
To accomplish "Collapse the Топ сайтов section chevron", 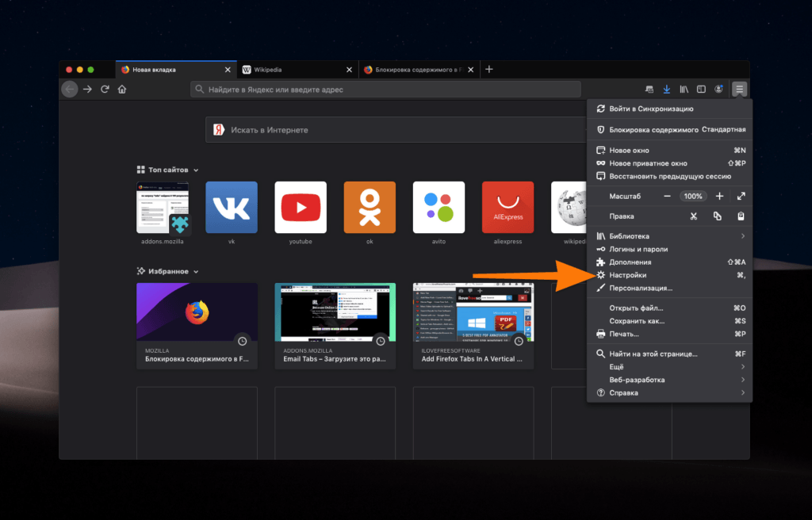I will click(196, 170).
